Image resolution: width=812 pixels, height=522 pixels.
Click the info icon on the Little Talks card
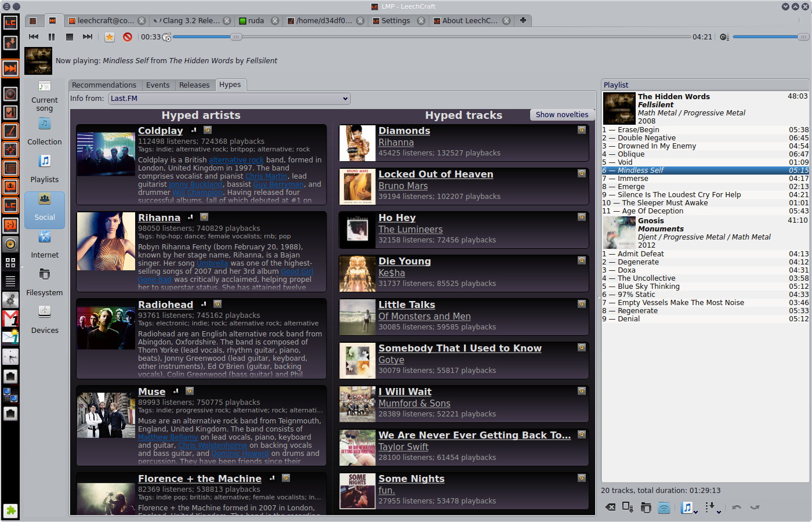point(581,304)
